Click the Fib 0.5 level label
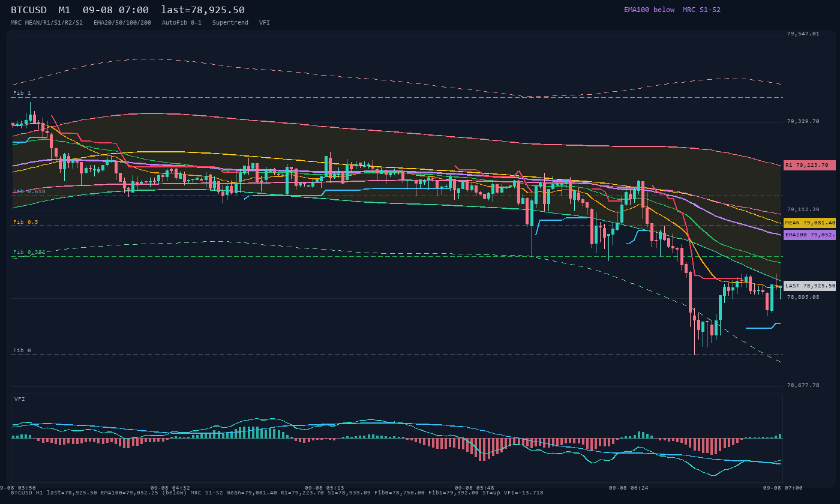Screen dimensions: 840x504 26,222
